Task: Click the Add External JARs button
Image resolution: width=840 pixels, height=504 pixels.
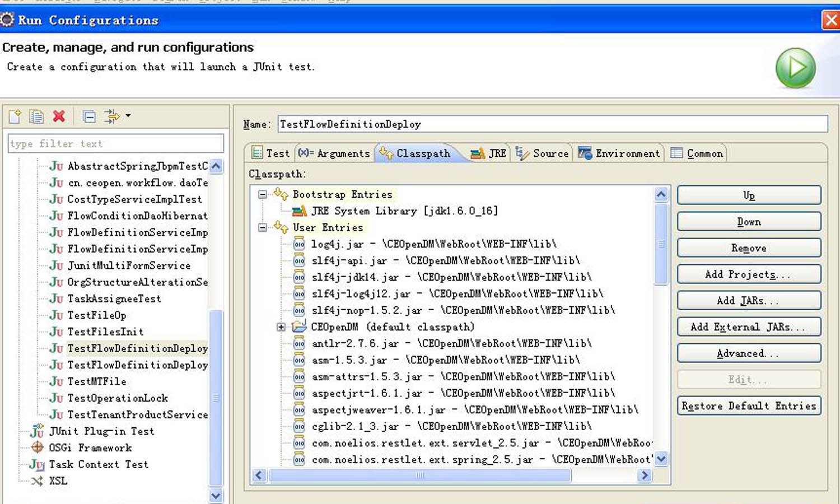Action: (749, 326)
